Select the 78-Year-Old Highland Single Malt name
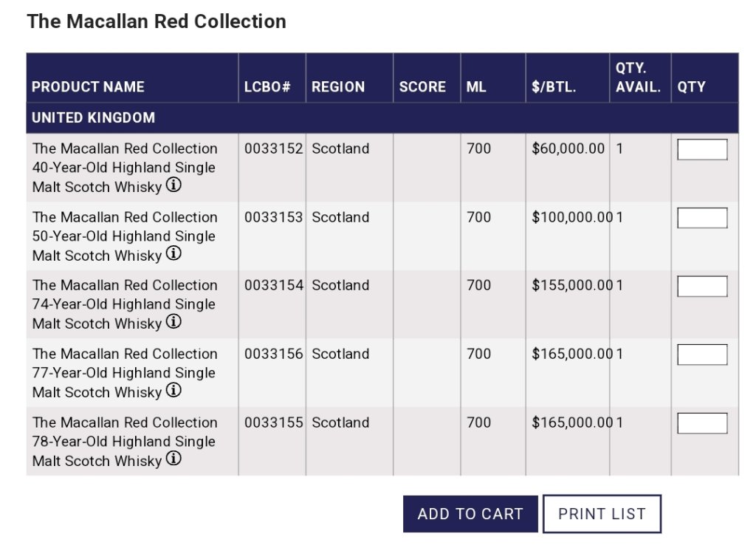The height and width of the screenshot is (548, 756). pyautogui.click(x=124, y=442)
